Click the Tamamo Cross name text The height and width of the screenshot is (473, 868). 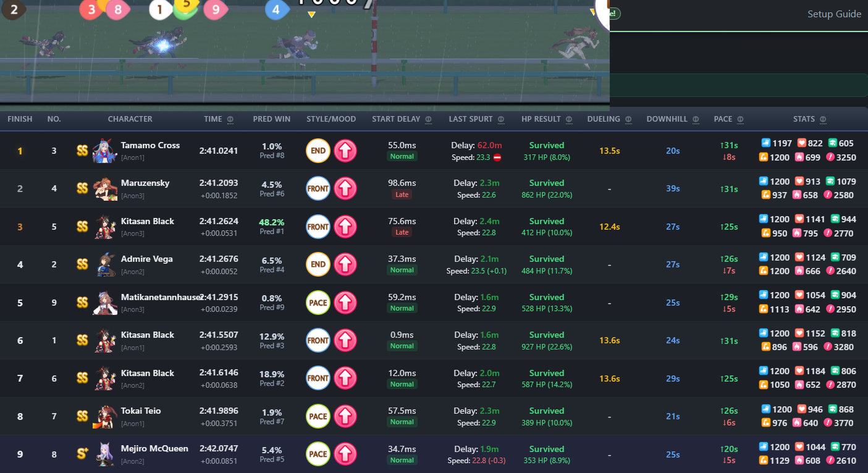coord(150,146)
